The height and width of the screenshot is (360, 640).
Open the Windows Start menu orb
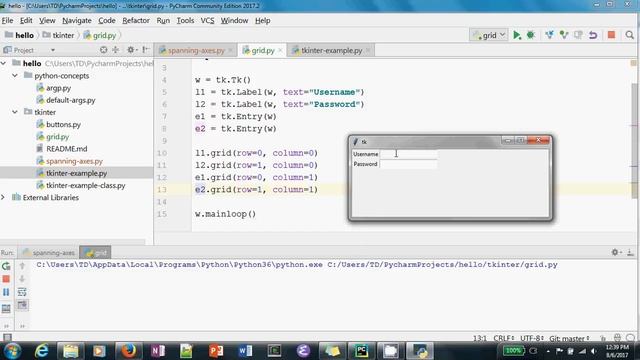tap(12, 351)
